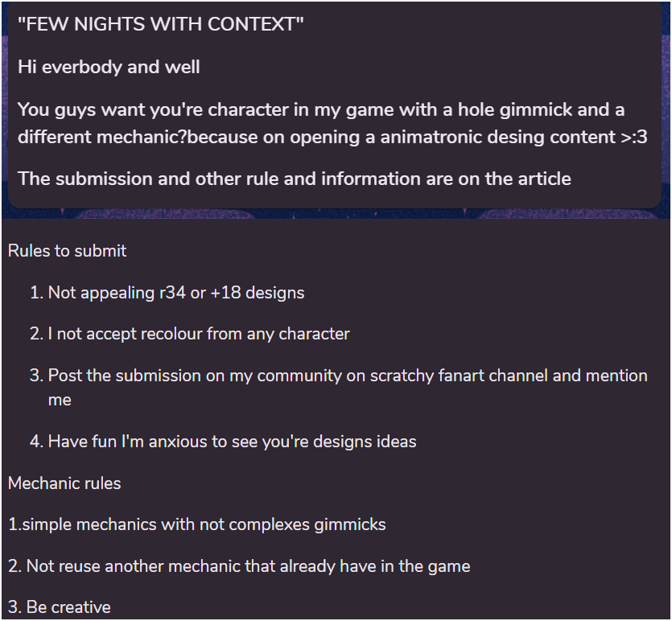Click the "FEW NIGHTS WITH CONTEXT" post title
Viewport: 672px width, 621px height.
pyautogui.click(x=161, y=24)
